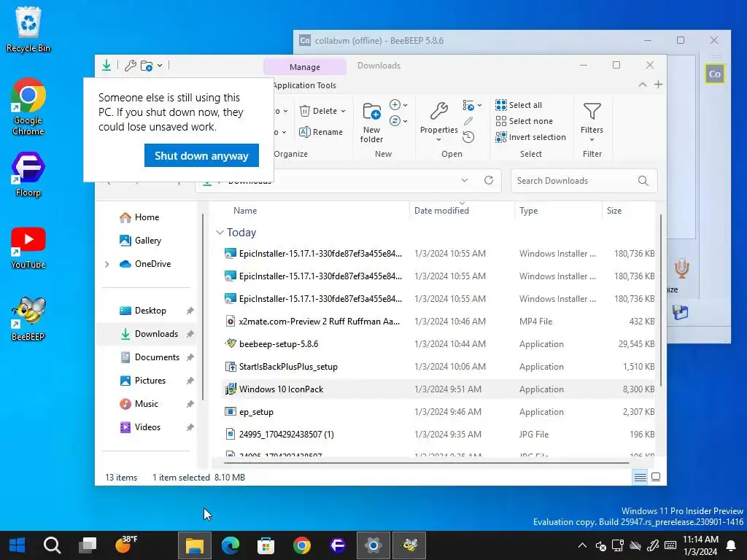Select Gallery in navigation pane
The image size is (747, 560).
coord(147,241)
